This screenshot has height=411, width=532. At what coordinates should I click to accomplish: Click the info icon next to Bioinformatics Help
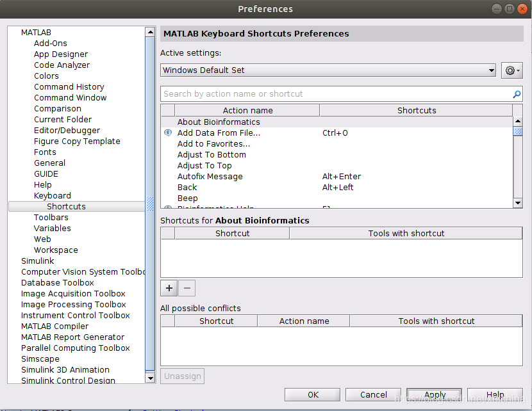[168, 207]
